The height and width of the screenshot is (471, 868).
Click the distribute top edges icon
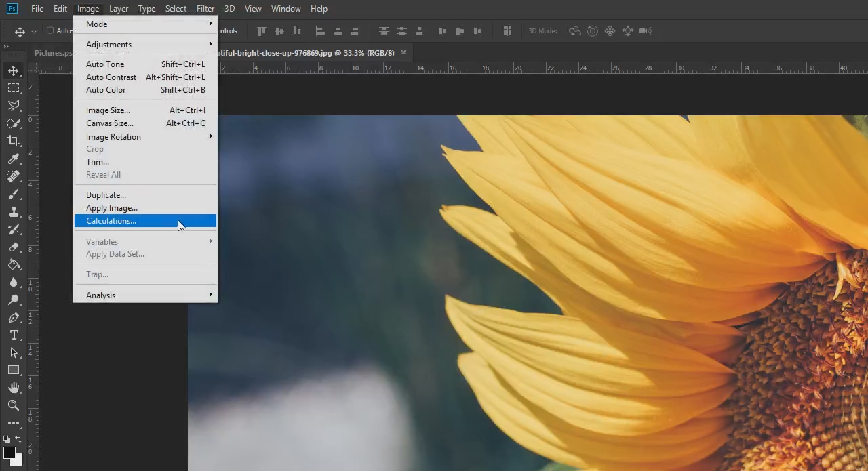coord(384,31)
